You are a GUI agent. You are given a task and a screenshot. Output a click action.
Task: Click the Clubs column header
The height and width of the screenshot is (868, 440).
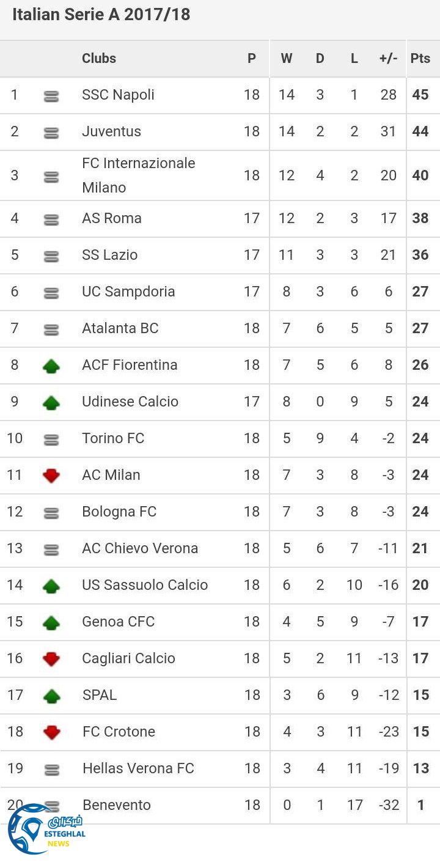click(x=99, y=59)
